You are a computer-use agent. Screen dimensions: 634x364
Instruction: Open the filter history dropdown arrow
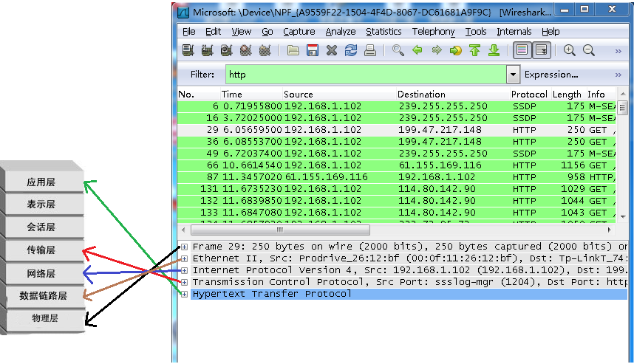513,75
